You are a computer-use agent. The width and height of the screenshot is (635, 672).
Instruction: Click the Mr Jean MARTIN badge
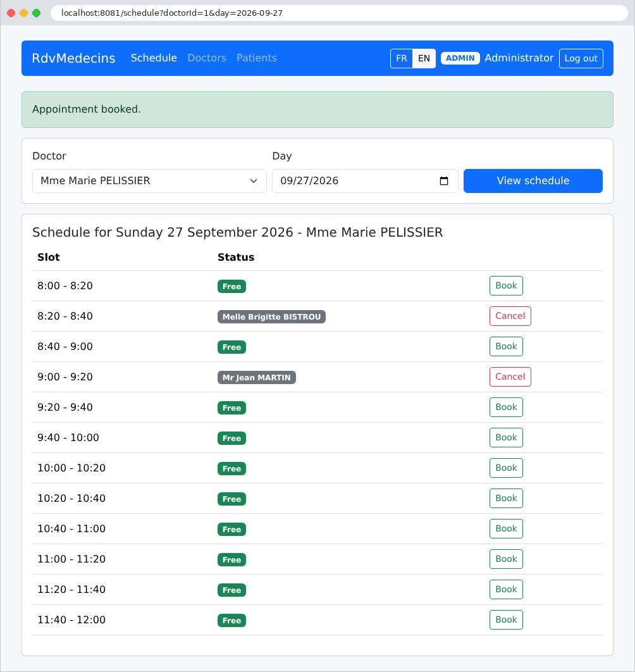[257, 378]
